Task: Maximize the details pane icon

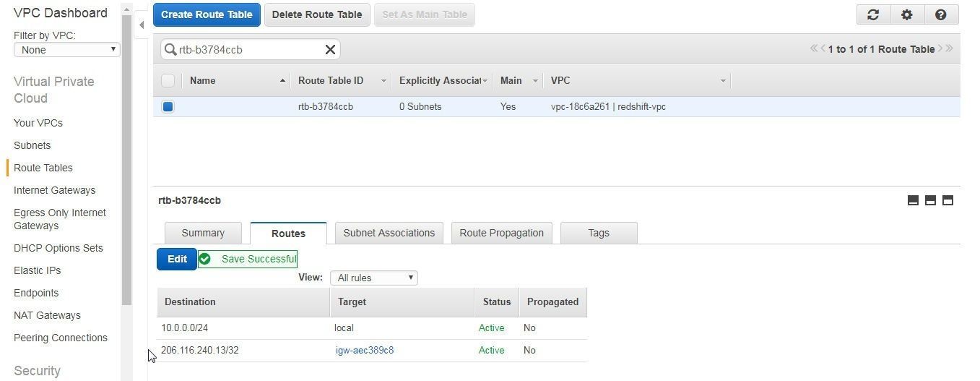Action: click(948, 200)
